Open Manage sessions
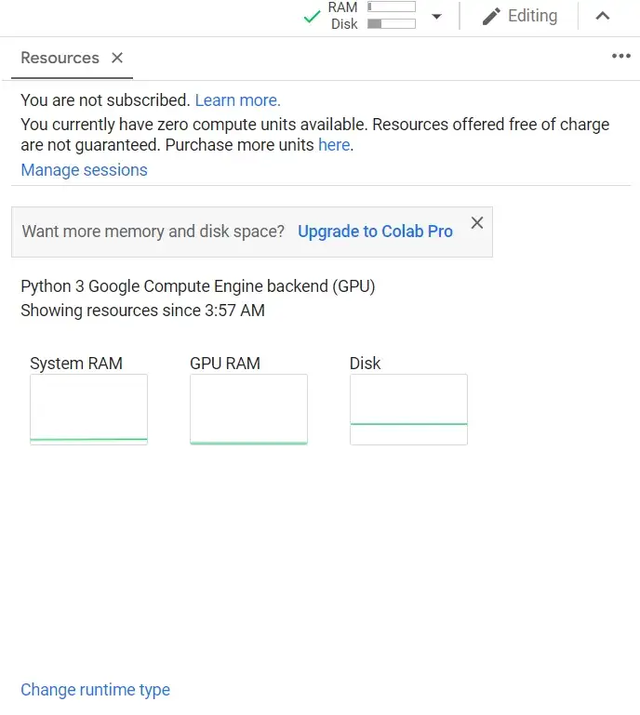 pyautogui.click(x=84, y=170)
